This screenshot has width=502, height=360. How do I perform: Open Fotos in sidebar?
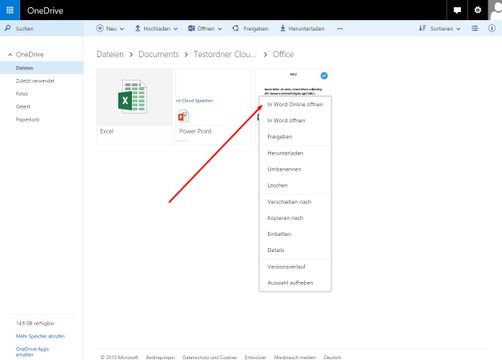pyautogui.click(x=22, y=94)
